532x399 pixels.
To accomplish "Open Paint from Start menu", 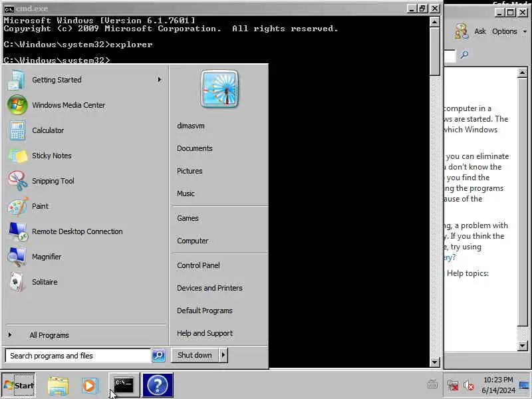I will [84, 206].
